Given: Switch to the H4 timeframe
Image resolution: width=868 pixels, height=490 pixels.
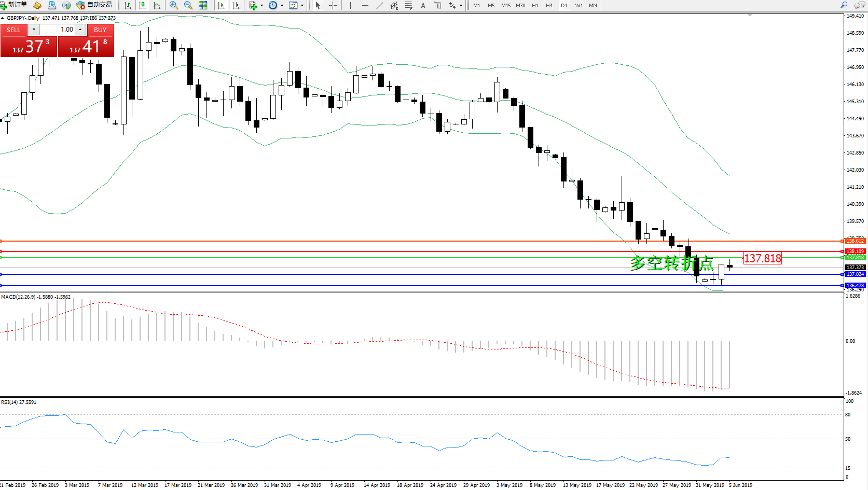Looking at the screenshot, I should pyautogui.click(x=549, y=5).
